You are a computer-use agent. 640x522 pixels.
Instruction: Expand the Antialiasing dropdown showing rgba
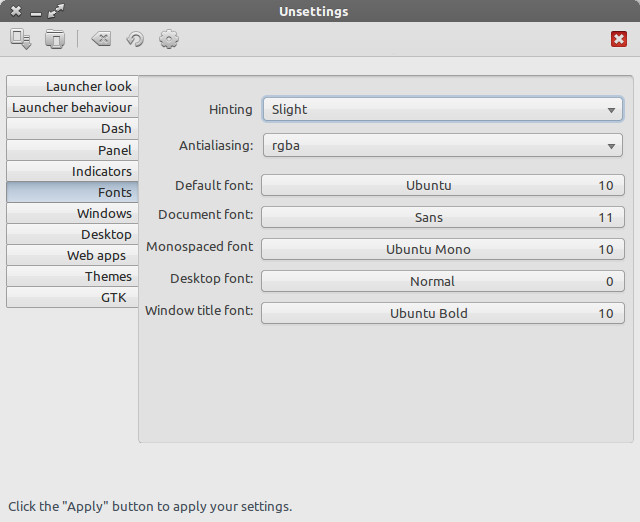tap(443, 145)
